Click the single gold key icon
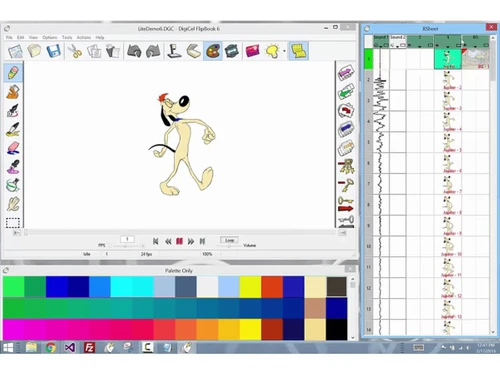The height and width of the screenshot is (375, 500). pyautogui.click(x=346, y=185)
